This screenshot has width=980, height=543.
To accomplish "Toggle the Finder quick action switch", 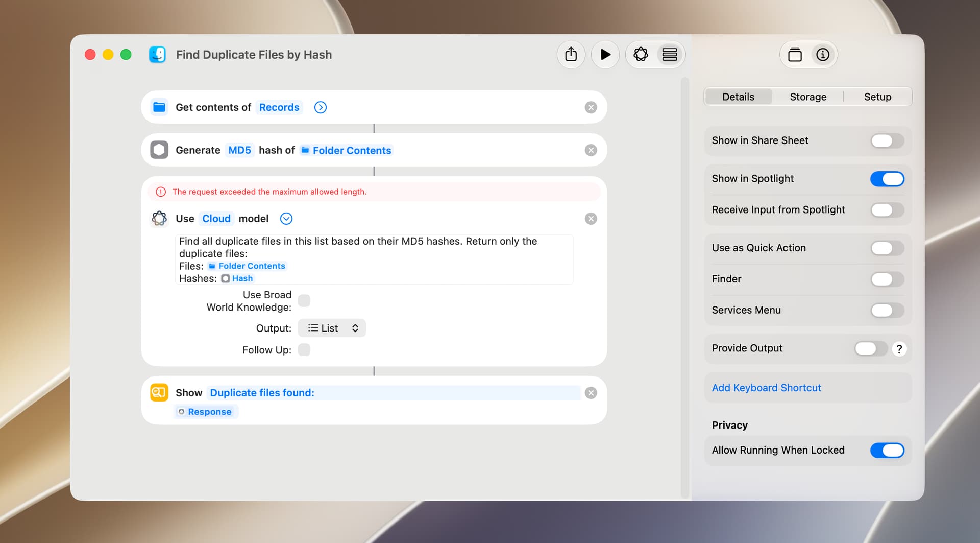I will click(887, 279).
